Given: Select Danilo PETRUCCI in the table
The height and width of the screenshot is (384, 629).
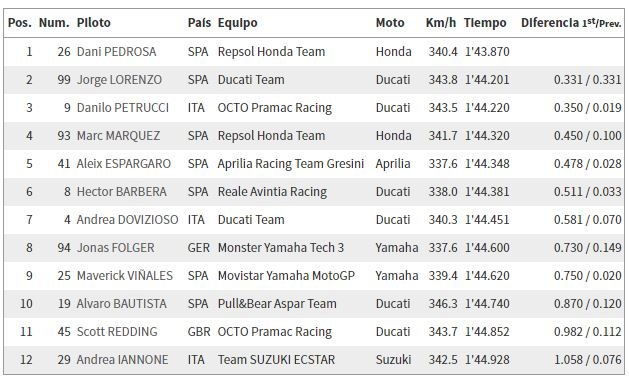Looking at the screenshot, I should pyautogui.click(x=123, y=108).
